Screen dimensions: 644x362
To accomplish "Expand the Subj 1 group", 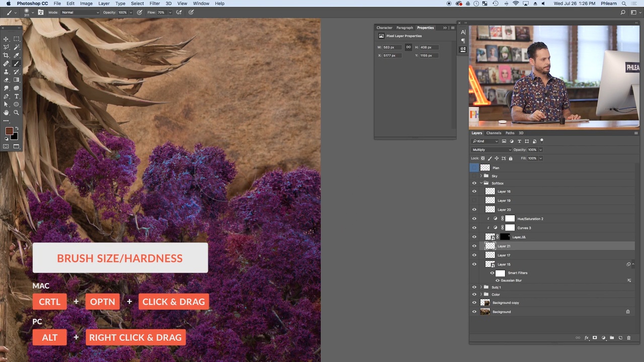I will tap(481, 287).
